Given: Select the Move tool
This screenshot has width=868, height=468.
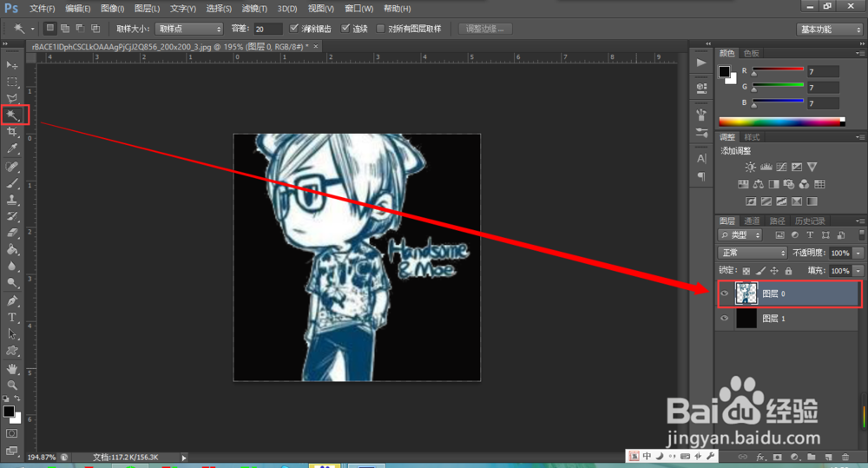Looking at the screenshot, I should tap(11, 65).
